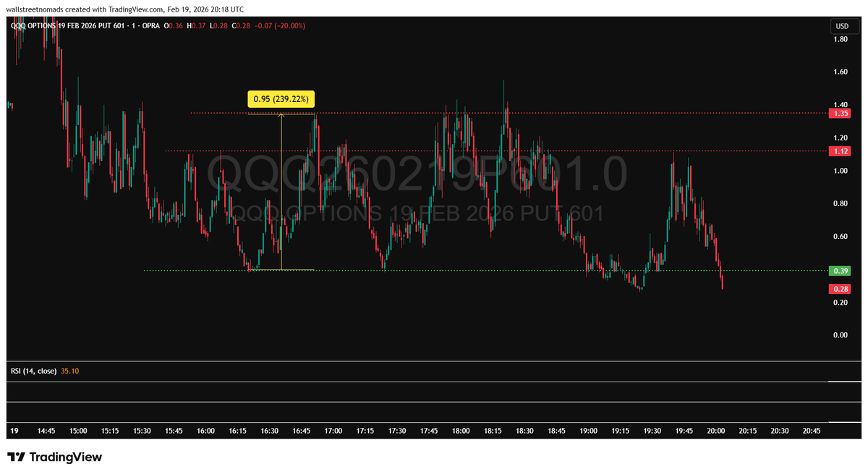Click the RSI value 35.10
868x475 pixels.
[70, 371]
